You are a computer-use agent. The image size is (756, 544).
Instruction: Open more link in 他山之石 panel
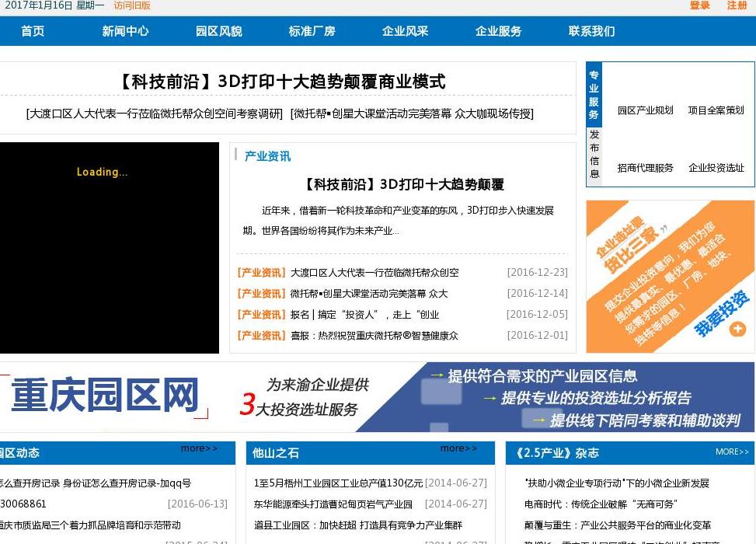(x=458, y=448)
